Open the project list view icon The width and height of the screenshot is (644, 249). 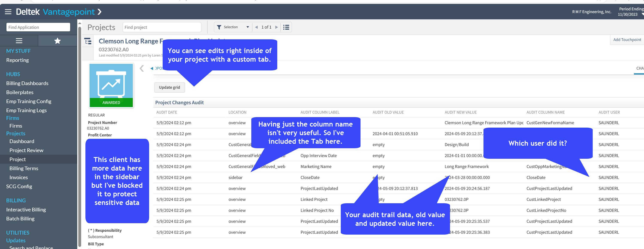point(286,27)
